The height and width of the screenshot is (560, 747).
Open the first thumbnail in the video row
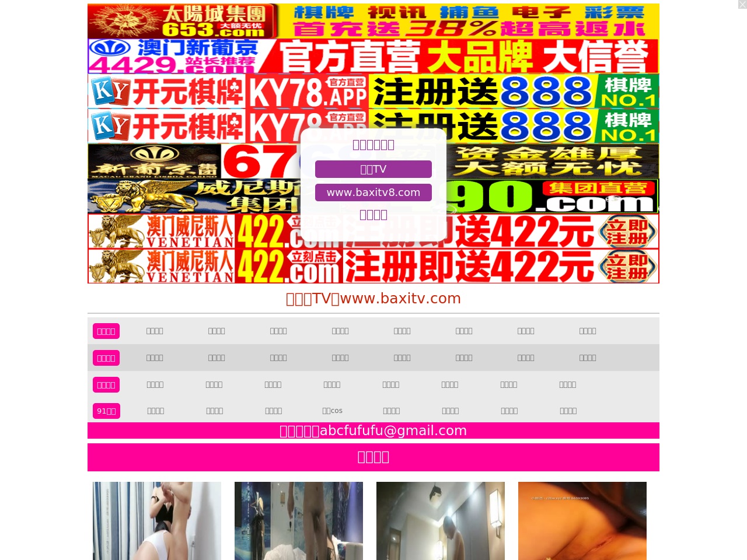pyautogui.click(x=157, y=521)
